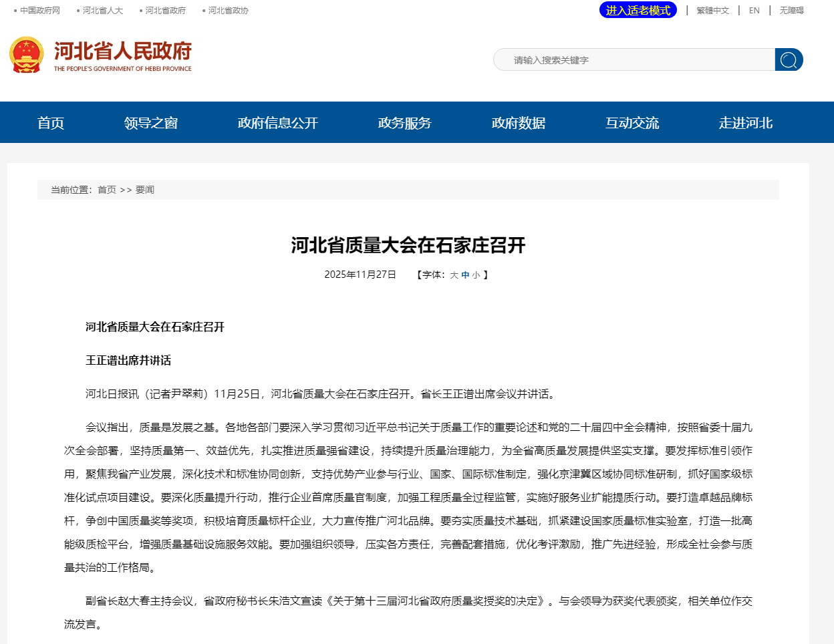Click the 首页 breadcrumb link

pyautogui.click(x=107, y=190)
